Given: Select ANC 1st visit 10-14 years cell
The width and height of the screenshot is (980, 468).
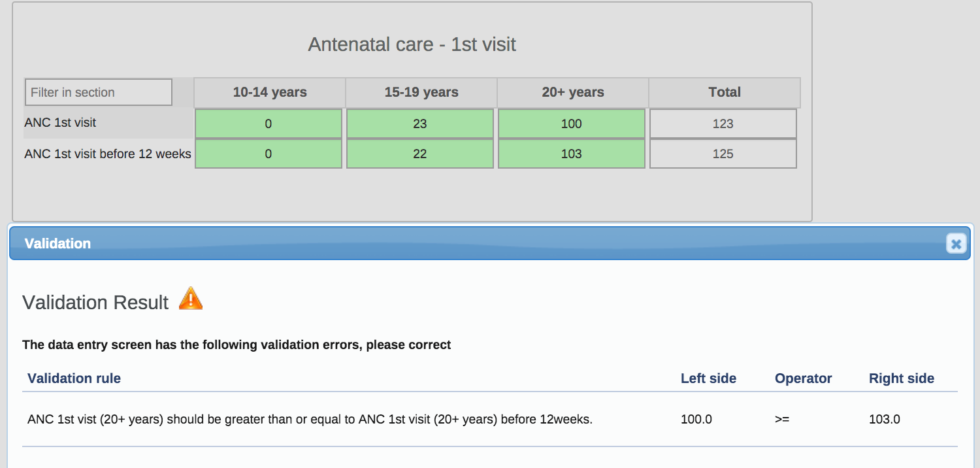Looking at the screenshot, I should 269,124.
